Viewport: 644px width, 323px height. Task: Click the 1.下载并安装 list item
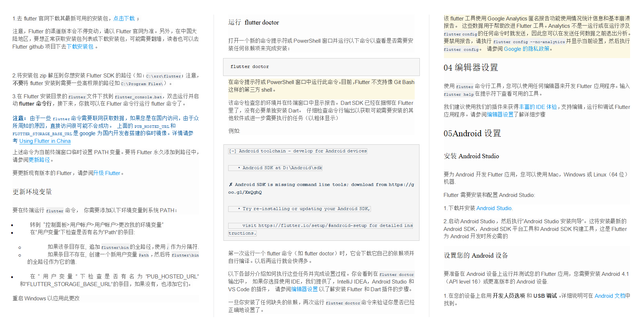(x=478, y=208)
